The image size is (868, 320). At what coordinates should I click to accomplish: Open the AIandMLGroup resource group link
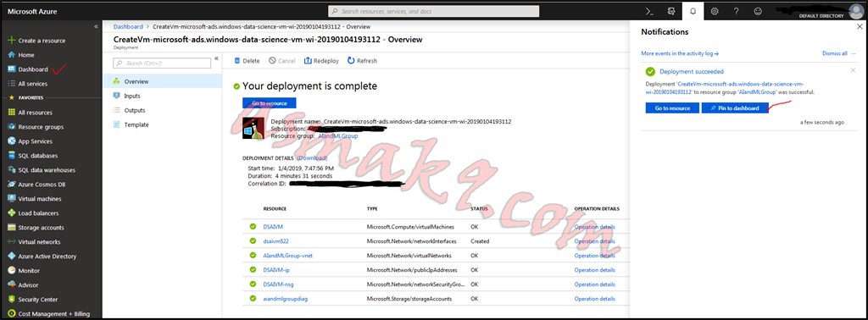[x=338, y=135]
